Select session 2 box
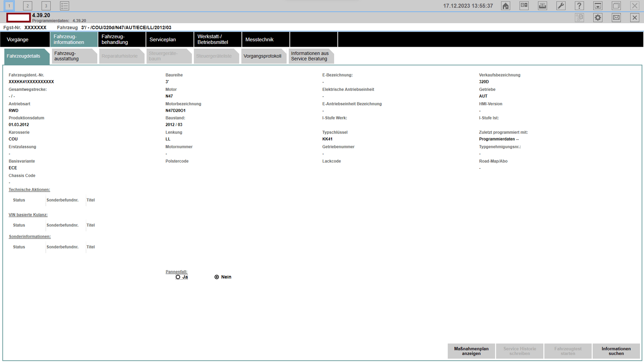Screen dimensions: 644x362 point(28,6)
